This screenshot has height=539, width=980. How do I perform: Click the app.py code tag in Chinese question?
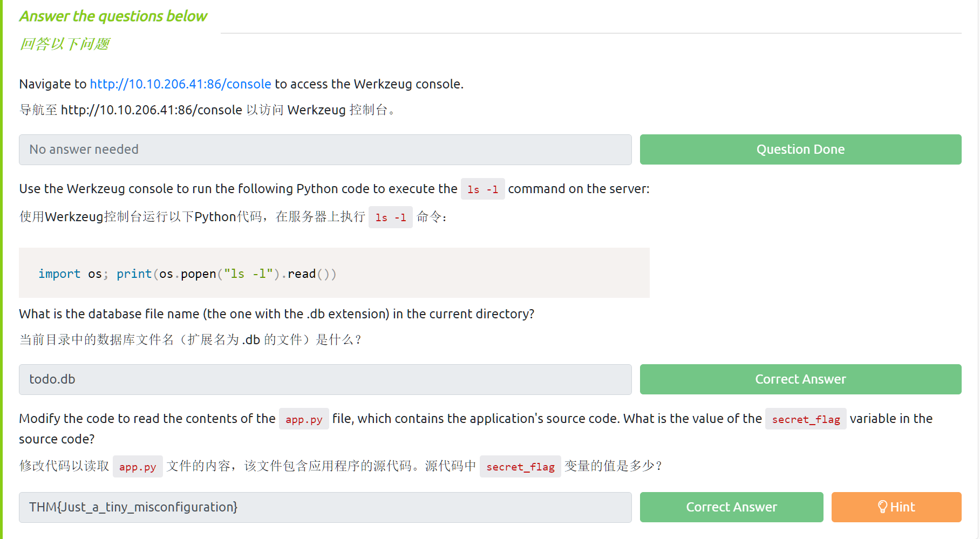pyautogui.click(x=138, y=467)
